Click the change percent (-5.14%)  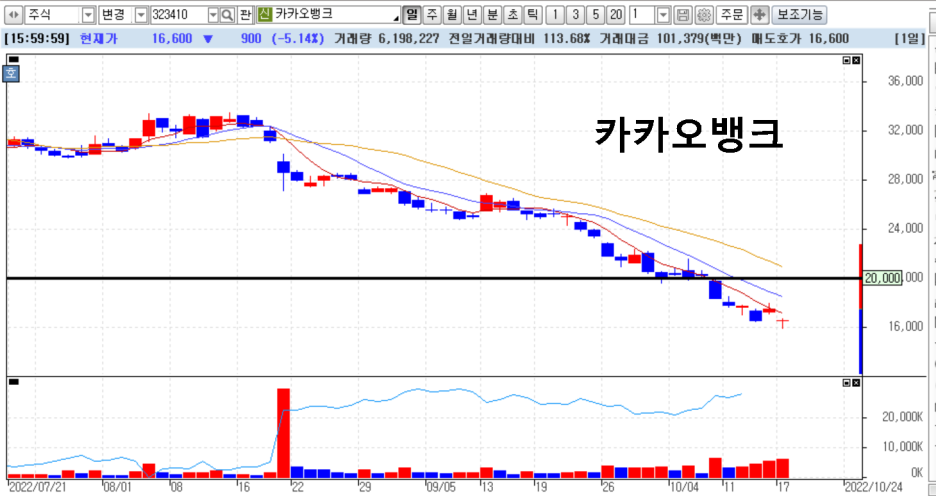click(x=298, y=39)
